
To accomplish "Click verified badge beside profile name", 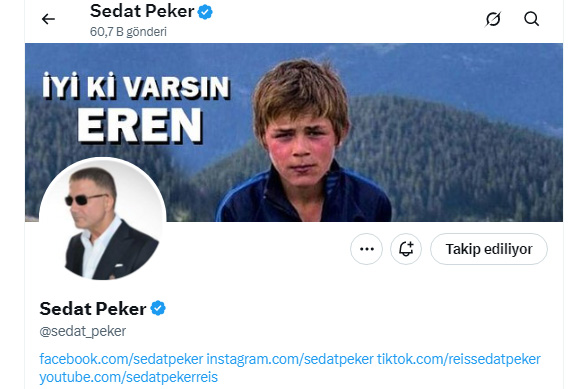I will (158, 308).
